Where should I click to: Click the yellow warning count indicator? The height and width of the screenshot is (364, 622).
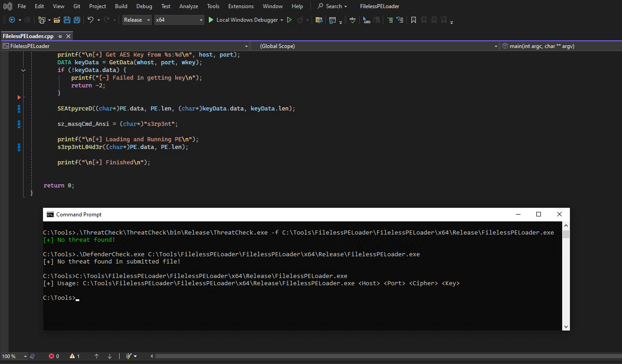coord(75,356)
